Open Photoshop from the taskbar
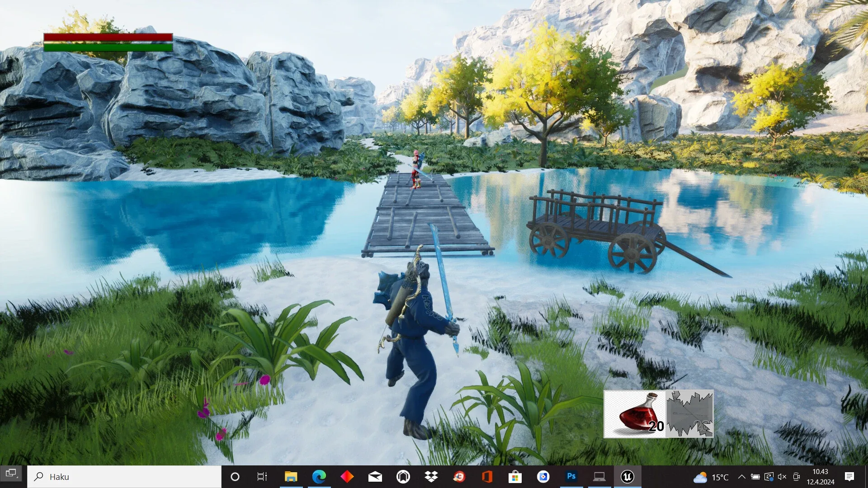This screenshot has height=488, width=868. (571, 477)
